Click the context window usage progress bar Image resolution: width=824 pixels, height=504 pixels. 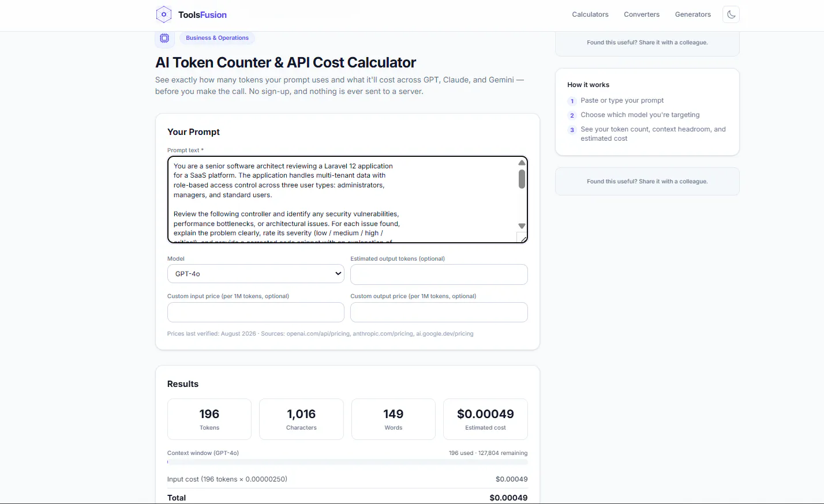(347, 462)
